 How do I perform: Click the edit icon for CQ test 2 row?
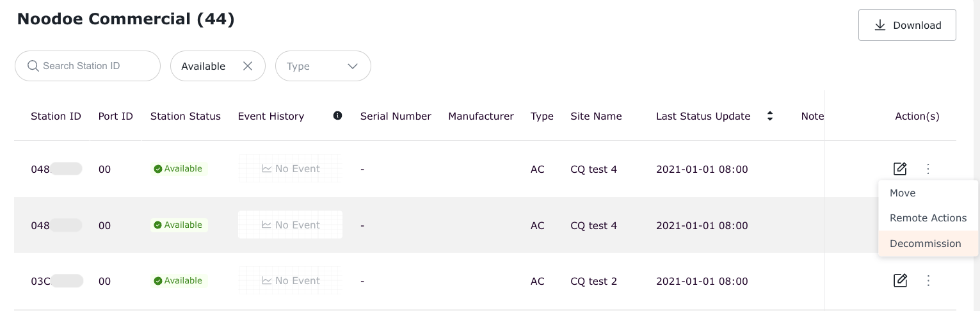[x=900, y=280]
